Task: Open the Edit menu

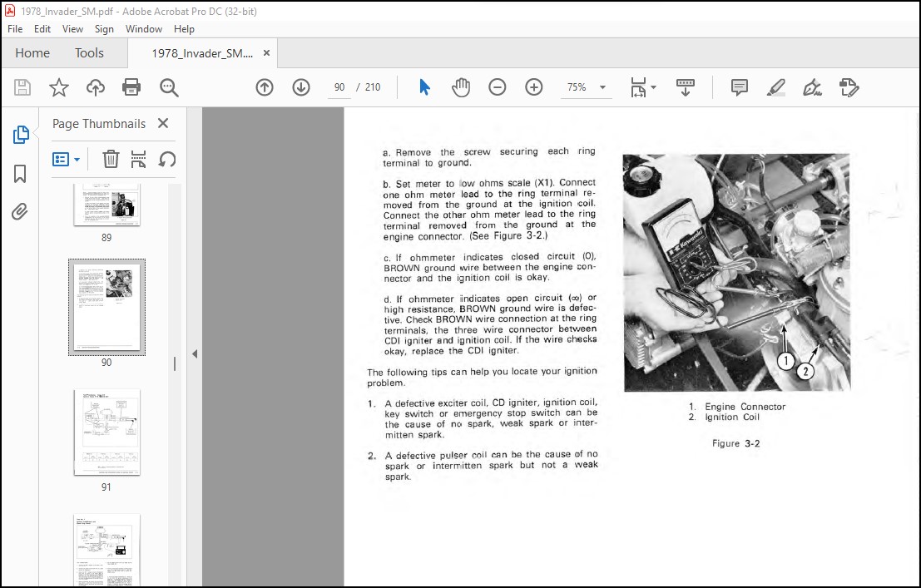Action: coord(42,29)
